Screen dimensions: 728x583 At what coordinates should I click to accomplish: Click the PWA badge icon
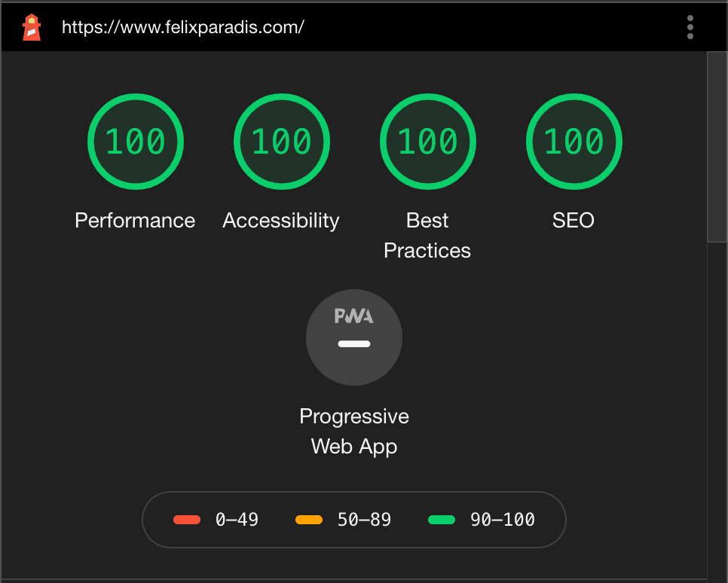pos(354,337)
